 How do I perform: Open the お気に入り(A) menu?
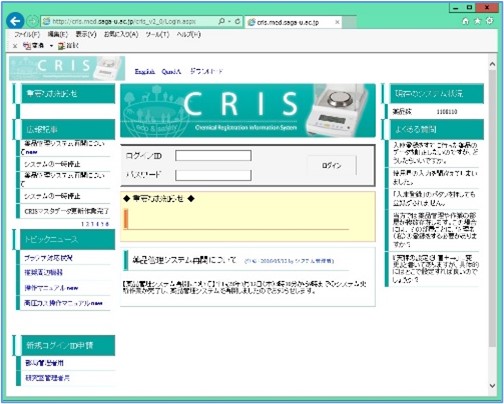(x=121, y=34)
